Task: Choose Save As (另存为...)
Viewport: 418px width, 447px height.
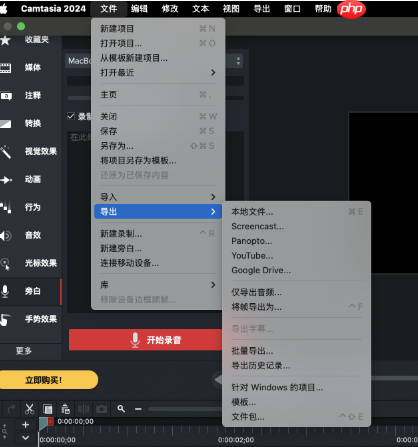Action: pyautogui.click(x=158, y=146)
